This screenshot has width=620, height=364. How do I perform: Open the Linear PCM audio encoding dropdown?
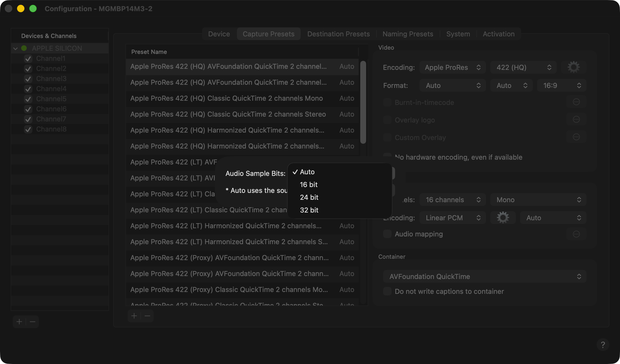pyautogui.click(x=453, y=218)
